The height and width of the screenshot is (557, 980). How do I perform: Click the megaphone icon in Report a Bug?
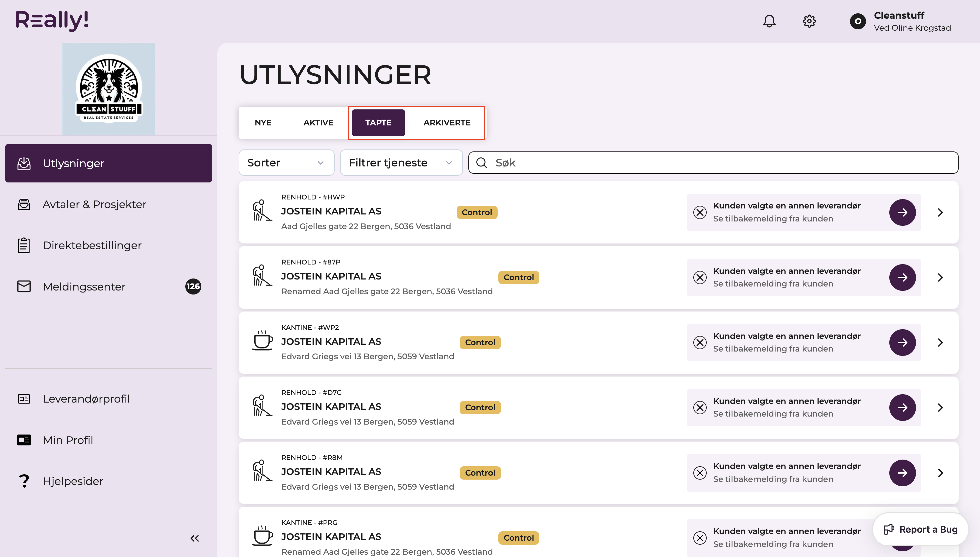(x=889, y=529)
